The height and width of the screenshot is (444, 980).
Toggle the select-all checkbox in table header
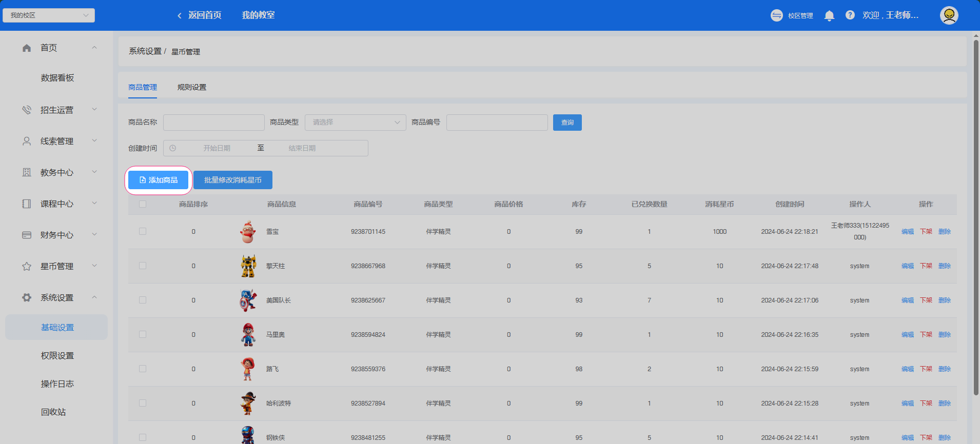143,204
